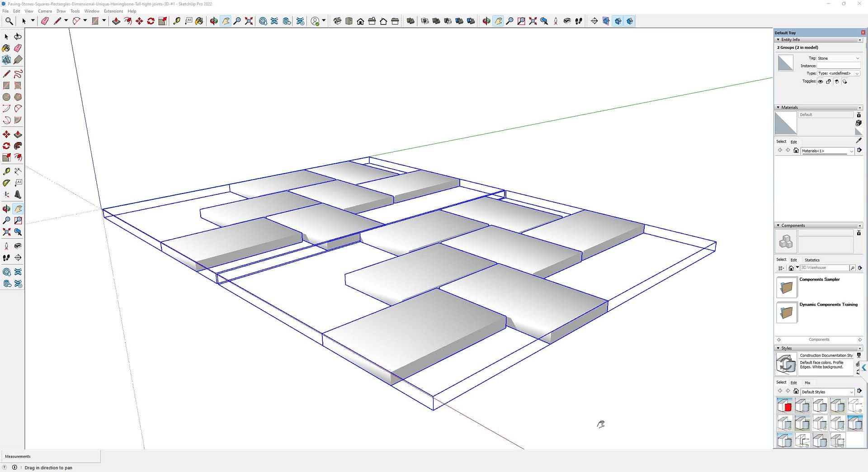The width and height of the screenshot is (868, 472).
Task: Open the Tag dropdown showing Stone
Action: click(838, 58)
